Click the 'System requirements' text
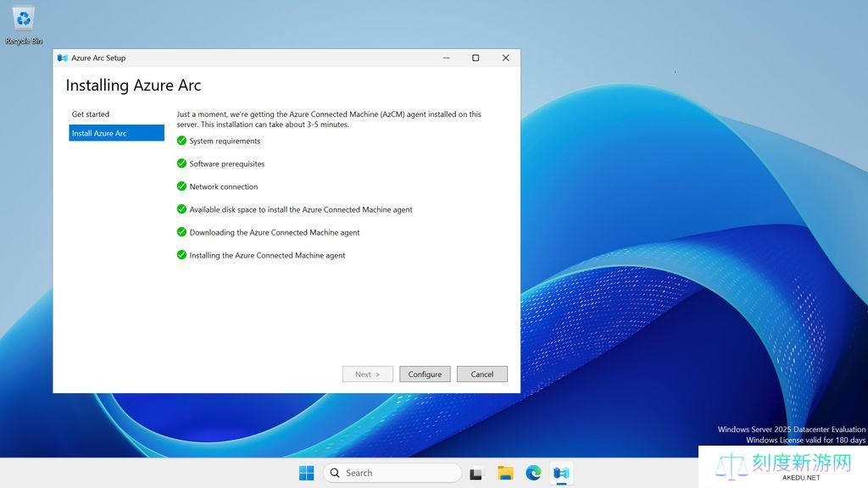Image resolution: width=868 pixels, height=488 pixels. coord(225,141)
